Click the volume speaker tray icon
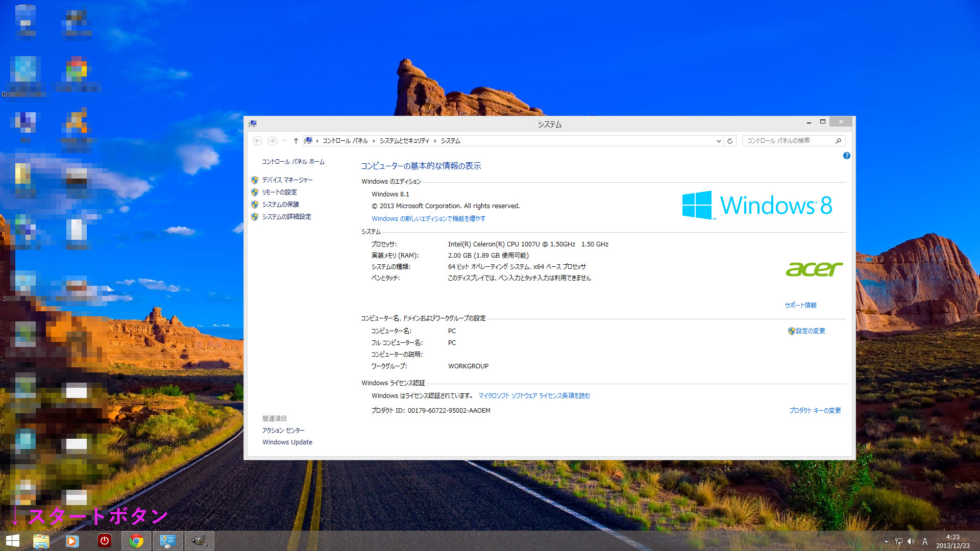Viewport: 980px width, 551px height. 911,541
